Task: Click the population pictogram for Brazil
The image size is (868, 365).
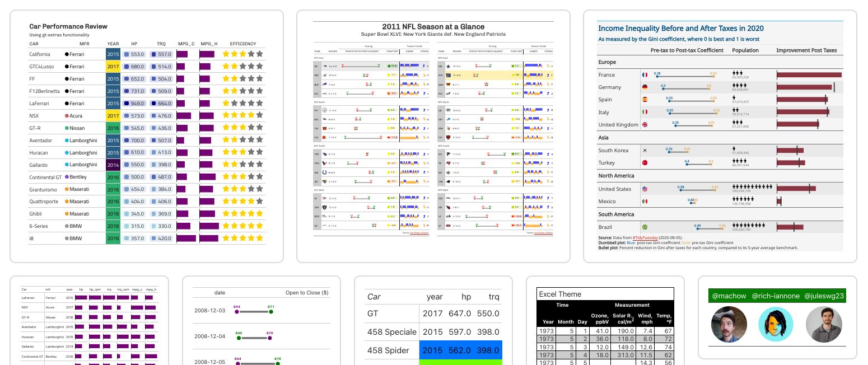Action: coord(748,225)
